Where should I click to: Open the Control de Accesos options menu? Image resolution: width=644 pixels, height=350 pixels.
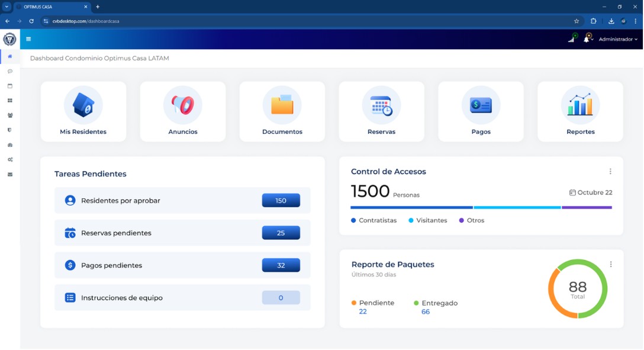610,171
